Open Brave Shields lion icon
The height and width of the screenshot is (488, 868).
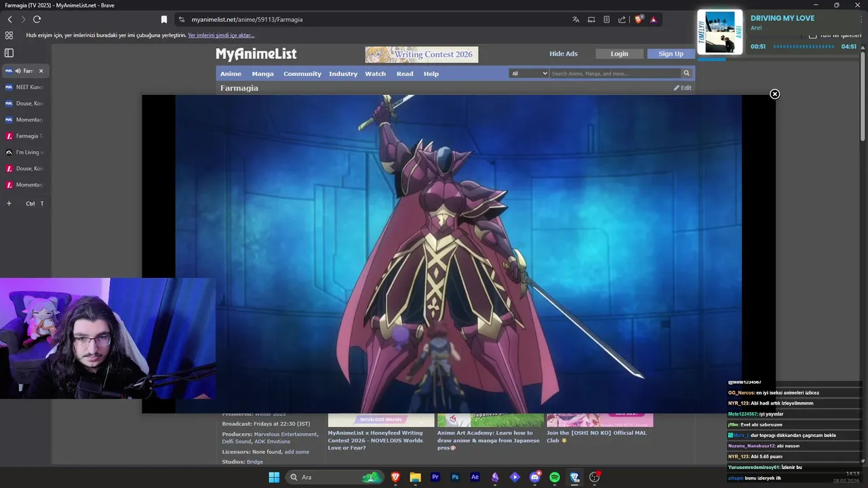click(638, 20)
